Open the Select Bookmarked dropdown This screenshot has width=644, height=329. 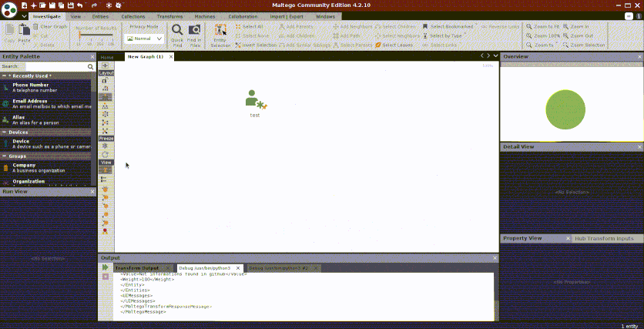449,26
